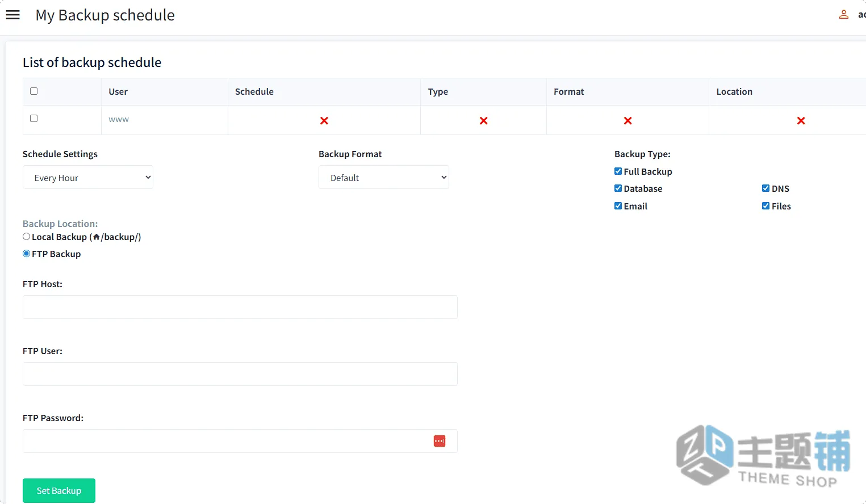This screenshot has height=504, width=866.
Task: Select the FTP Backup radio option
Action: click(26, 254)
